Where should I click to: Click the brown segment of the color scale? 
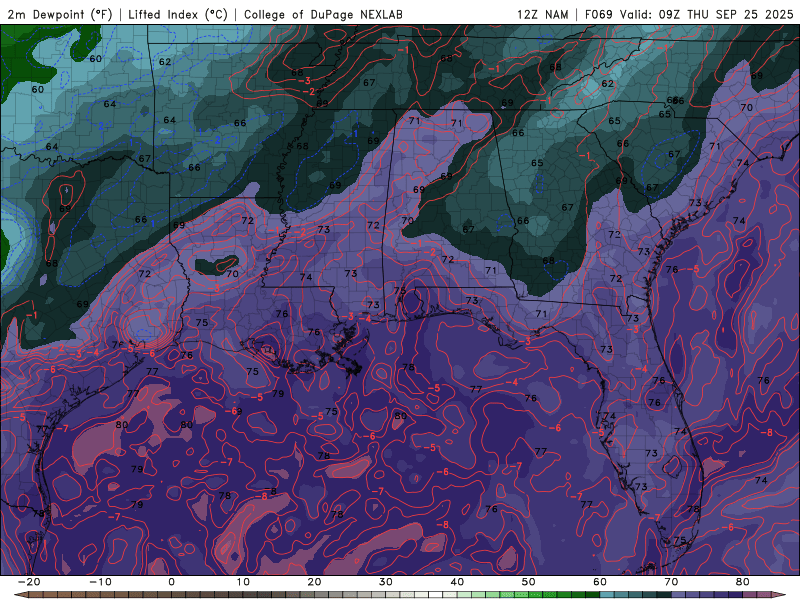[x=102, y=595]
